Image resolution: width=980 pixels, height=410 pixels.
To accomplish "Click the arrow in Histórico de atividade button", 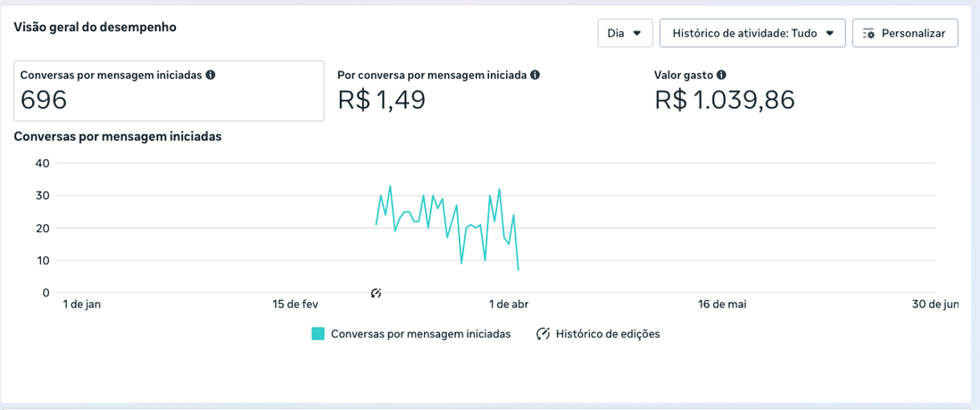I will 830,34.
